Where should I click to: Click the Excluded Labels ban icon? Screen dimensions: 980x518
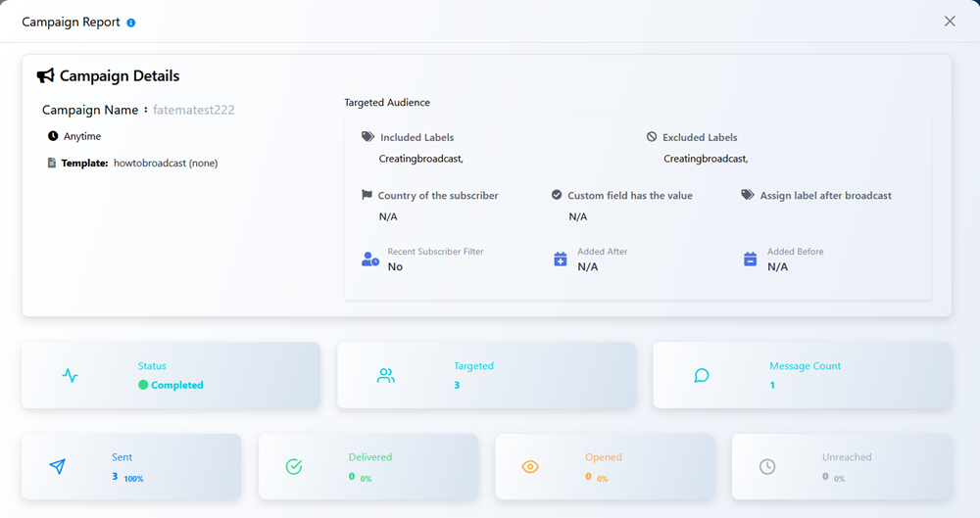click(x=652, y=137)
